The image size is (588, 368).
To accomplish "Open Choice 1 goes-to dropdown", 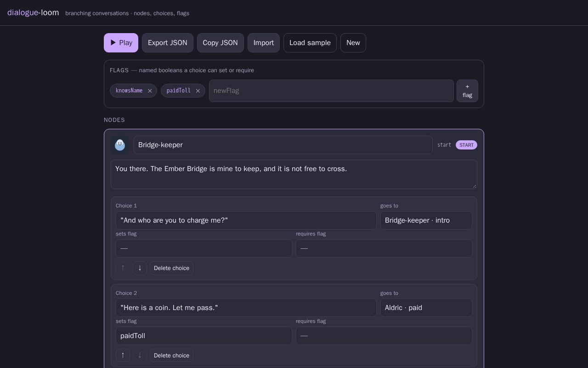I will (426, 220).
